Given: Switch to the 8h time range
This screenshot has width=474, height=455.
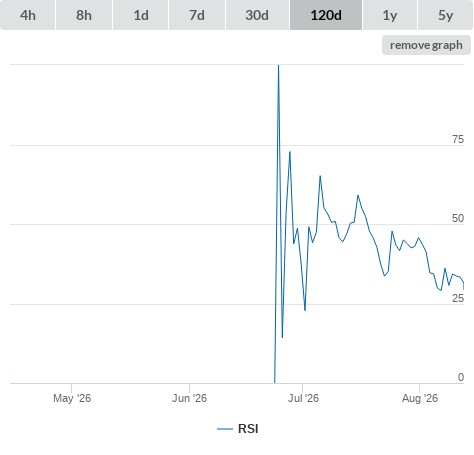Looking at the screenshot, I should click(84, 15).
